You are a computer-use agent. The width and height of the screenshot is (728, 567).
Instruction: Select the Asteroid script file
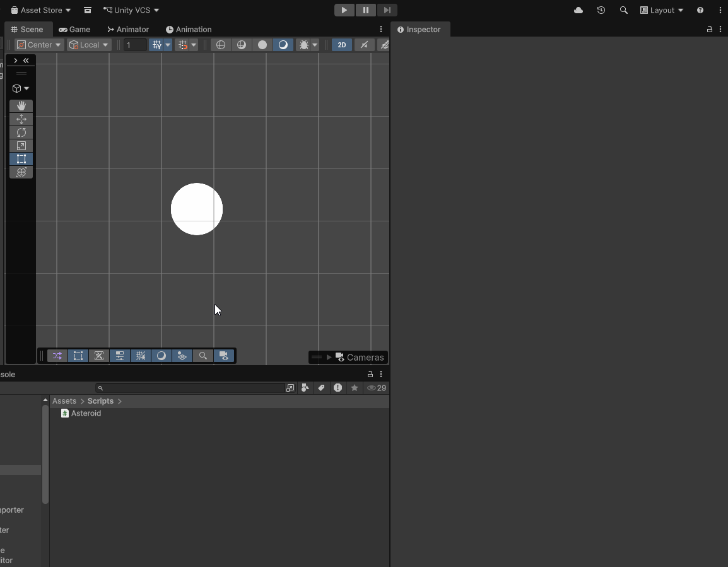[81, 413]
